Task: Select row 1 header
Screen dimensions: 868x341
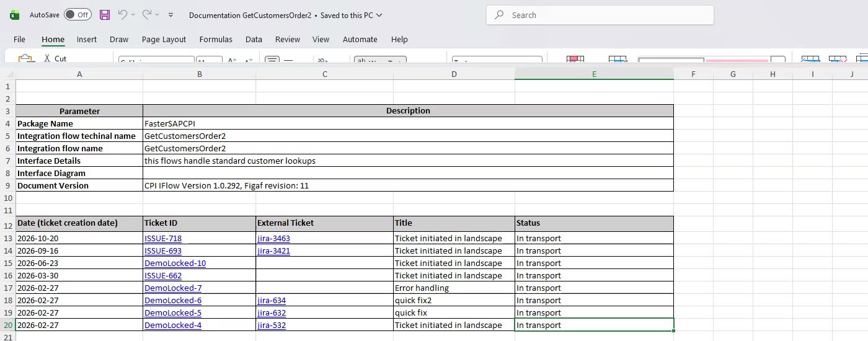Action: click(7, 86)
